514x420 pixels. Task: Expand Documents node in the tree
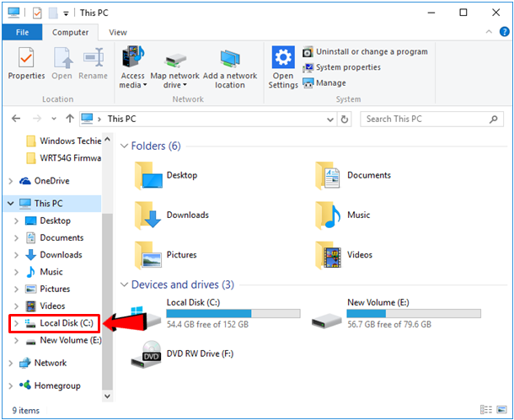pos(16,238)
